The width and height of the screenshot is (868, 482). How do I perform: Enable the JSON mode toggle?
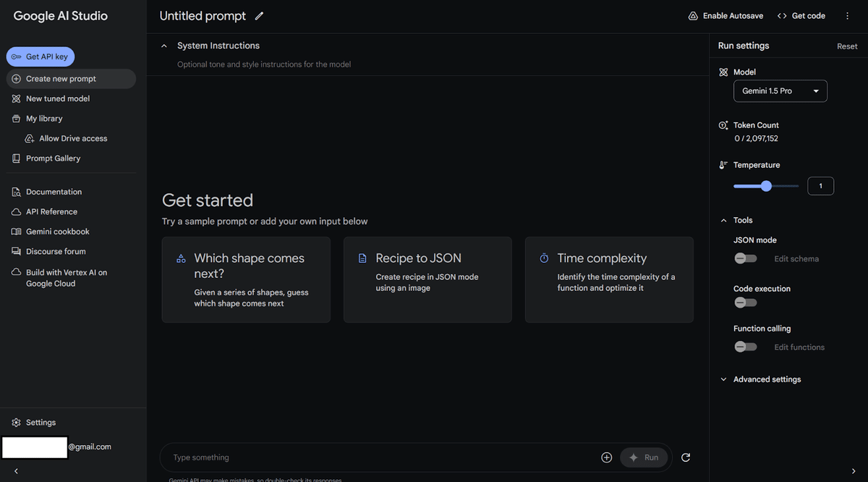click(x=745, y=258)
